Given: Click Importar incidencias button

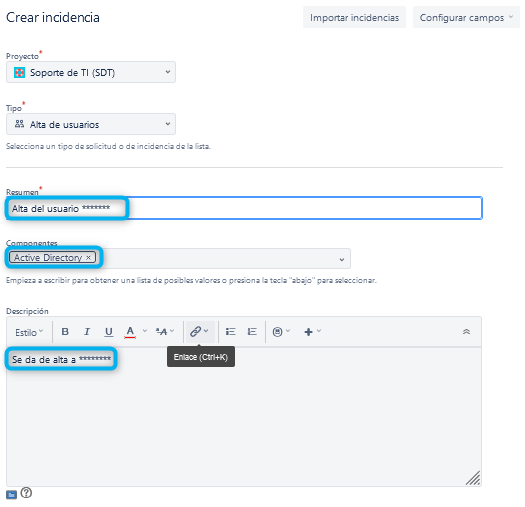Looking at the screenshot, I should 354,17.
